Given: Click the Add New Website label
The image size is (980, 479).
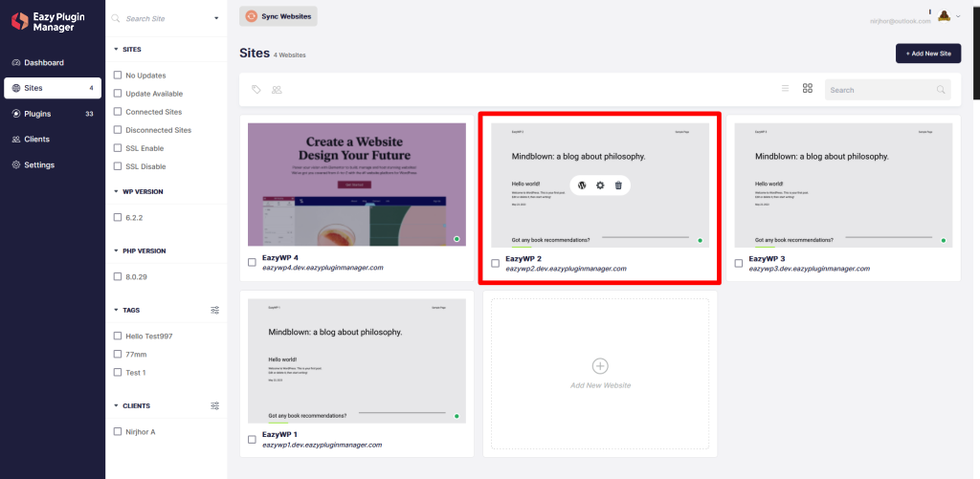Looking at the screenshot, I should [601, 385].
